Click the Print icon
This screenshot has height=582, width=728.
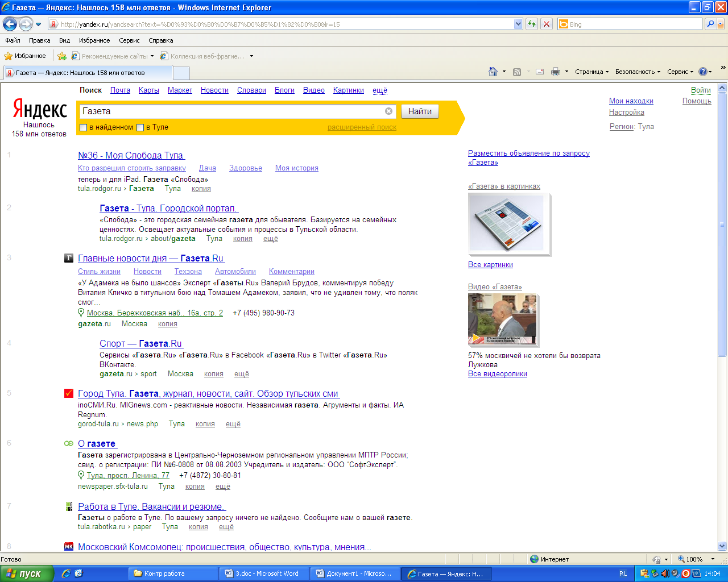pos(556,72)
